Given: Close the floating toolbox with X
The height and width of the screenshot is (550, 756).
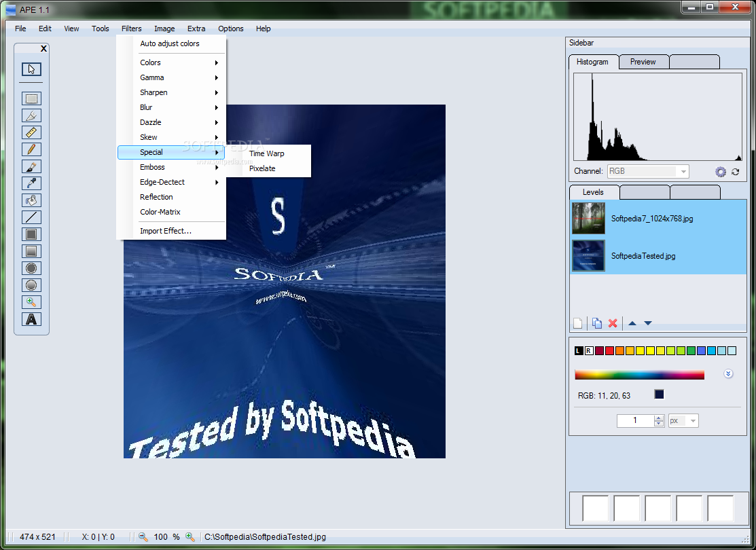Looking at the screenshot, I should click(x=43, y=49).
